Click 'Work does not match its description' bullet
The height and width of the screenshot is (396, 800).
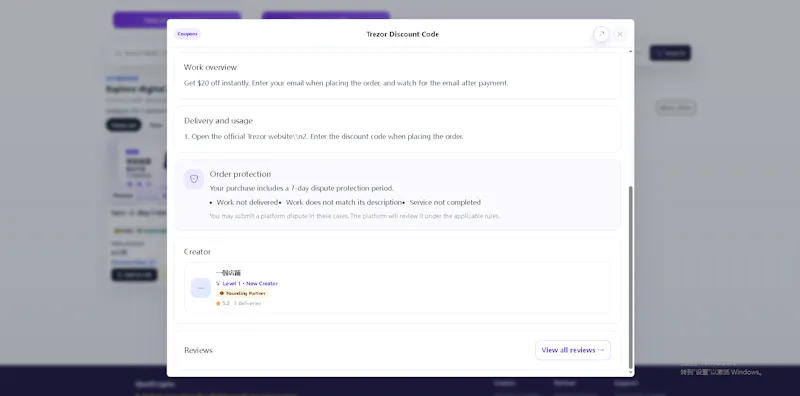344,203
